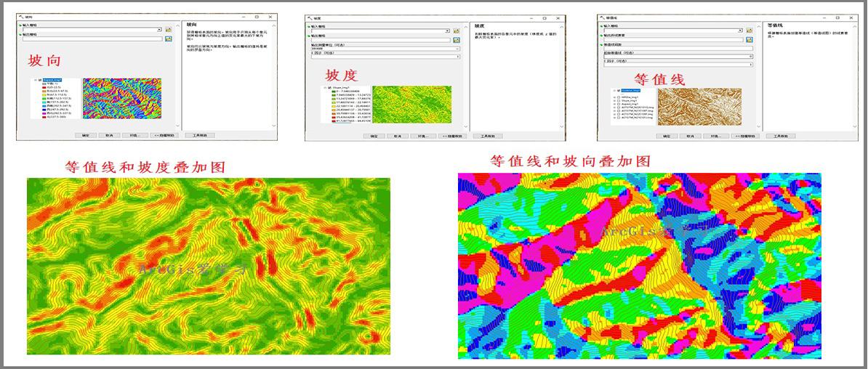Click output polyline field in 等值线 window
Screen dimensions: 868x369
click(x=673, y=40)
